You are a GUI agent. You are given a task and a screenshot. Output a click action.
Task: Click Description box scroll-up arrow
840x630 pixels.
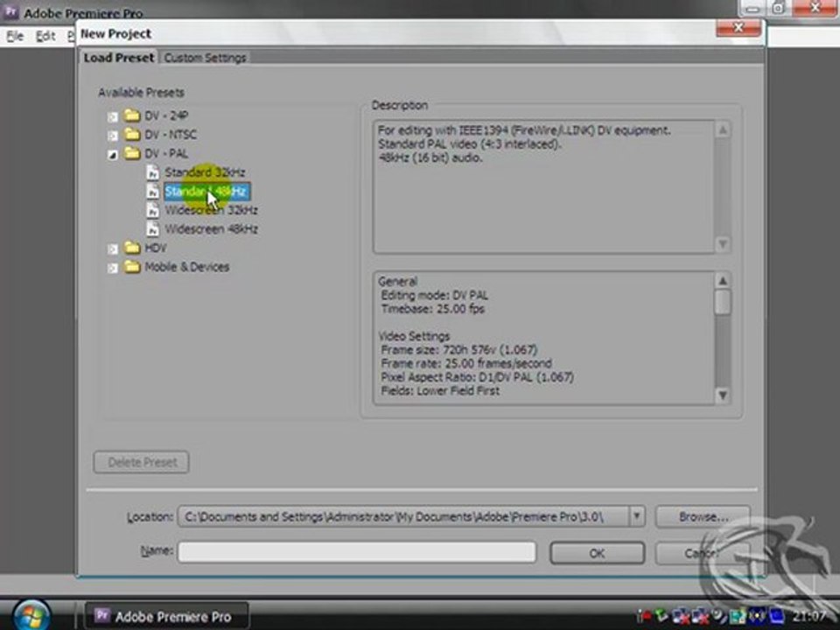coord(723,130)
